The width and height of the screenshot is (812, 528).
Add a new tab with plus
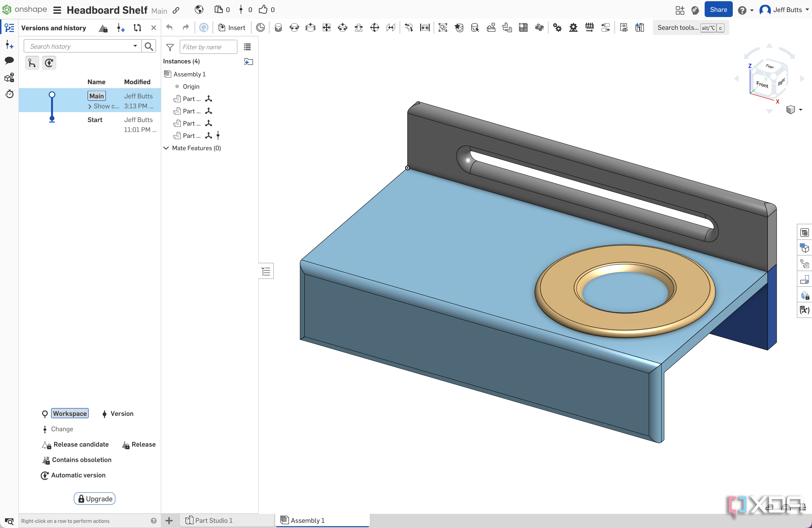click(x=169, y=520)
